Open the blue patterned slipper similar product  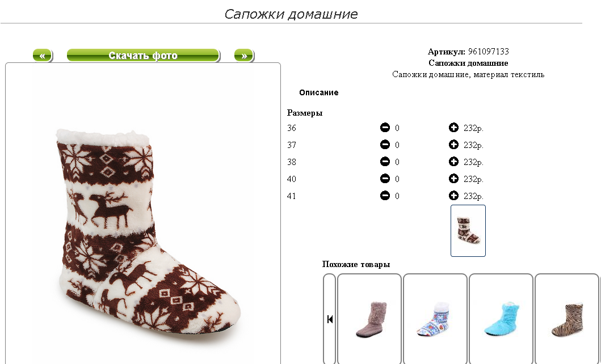pyautogui.click(x=435, y=319)
